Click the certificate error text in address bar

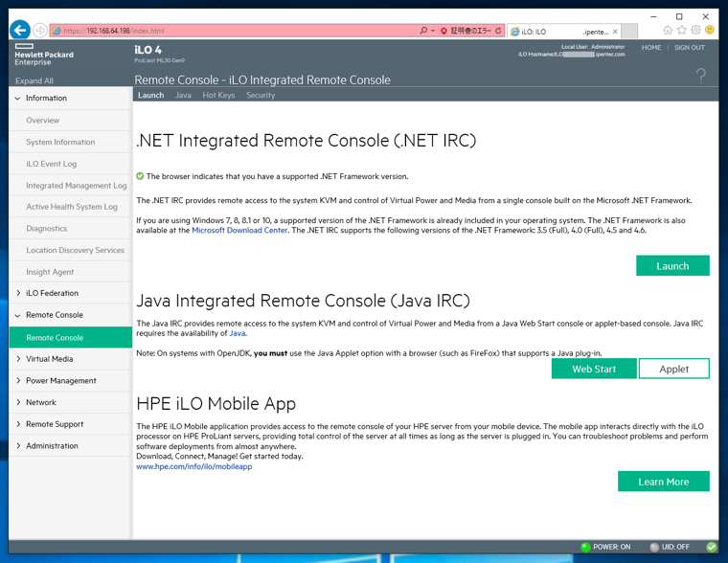(470, 31)
